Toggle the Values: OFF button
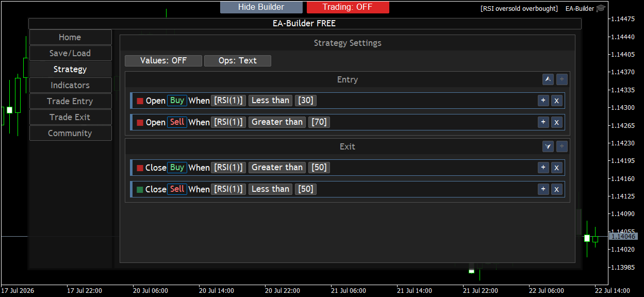644x297 pixels. (163, 61)
